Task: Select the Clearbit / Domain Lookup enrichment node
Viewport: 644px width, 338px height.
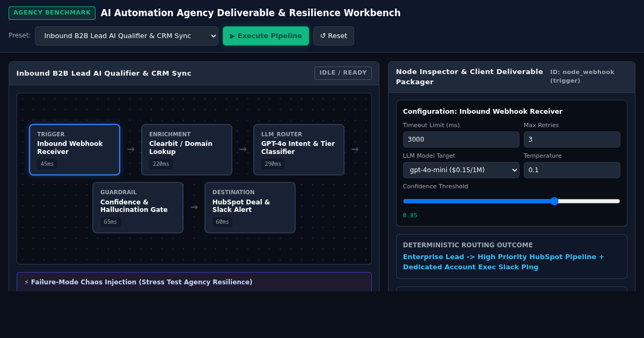Action: tap(187, 150)
